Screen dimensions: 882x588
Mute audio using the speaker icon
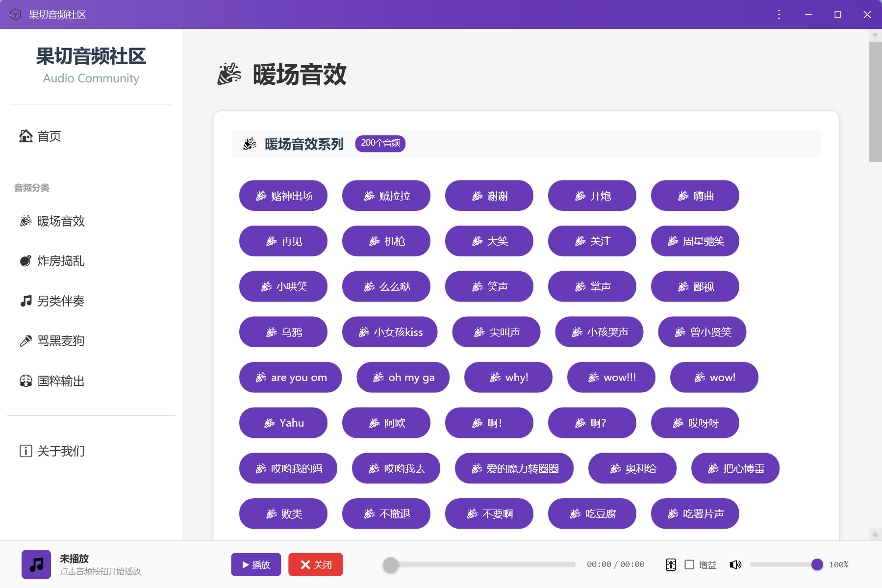[x=735, y=564]
